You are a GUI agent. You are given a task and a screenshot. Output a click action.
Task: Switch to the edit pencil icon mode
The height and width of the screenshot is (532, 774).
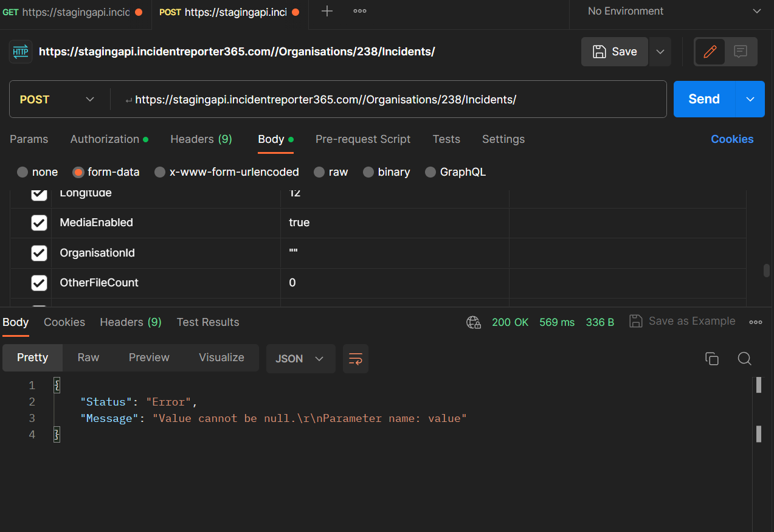710,52
